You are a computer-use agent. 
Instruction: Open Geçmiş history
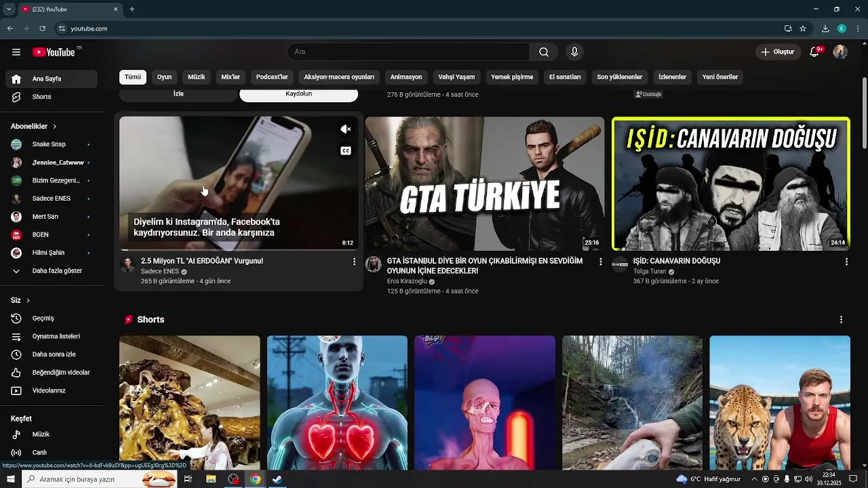[x=52, y=319]
